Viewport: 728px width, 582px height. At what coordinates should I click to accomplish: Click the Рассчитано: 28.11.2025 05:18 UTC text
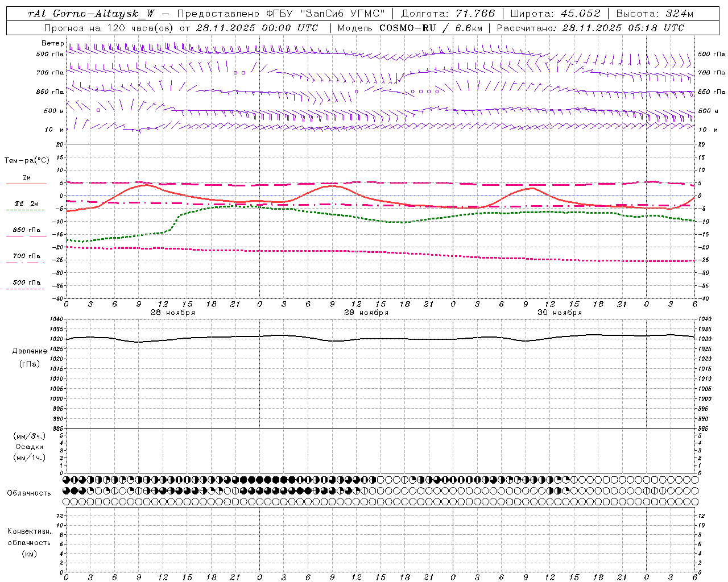coord(590,28)
